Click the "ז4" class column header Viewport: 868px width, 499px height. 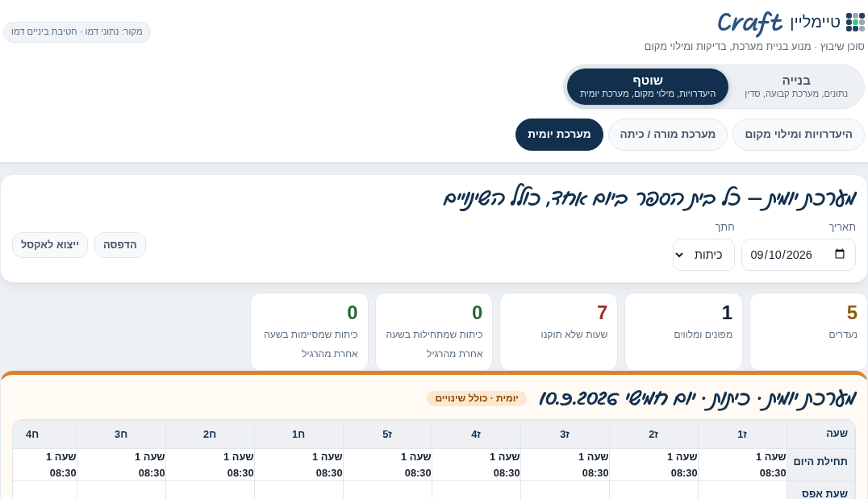coord(476,435)
